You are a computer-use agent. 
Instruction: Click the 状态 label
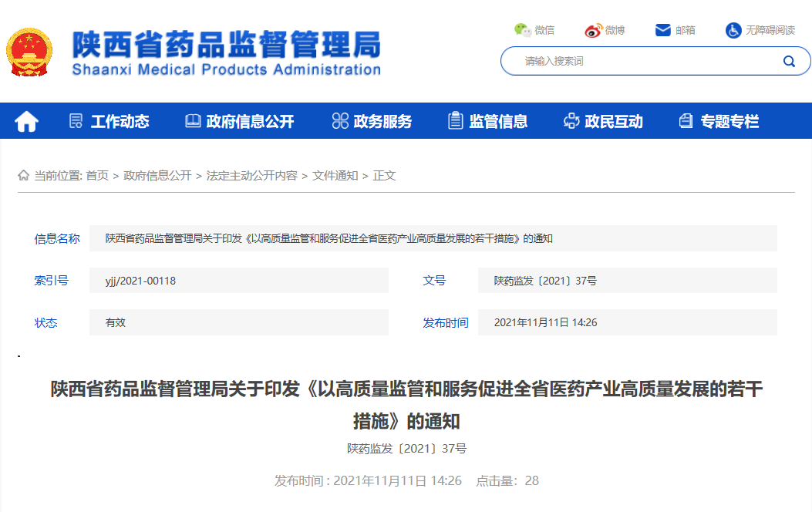coord(45,323)
